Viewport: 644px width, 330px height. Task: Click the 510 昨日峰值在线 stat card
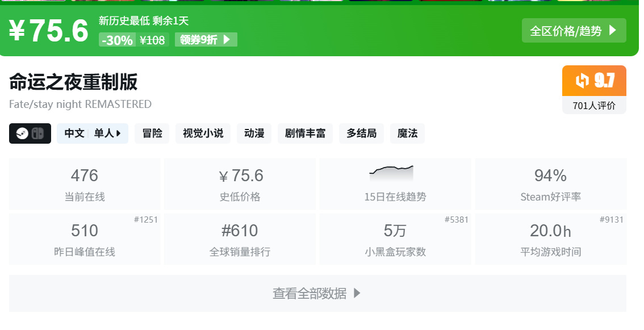[x=85, y=239]
